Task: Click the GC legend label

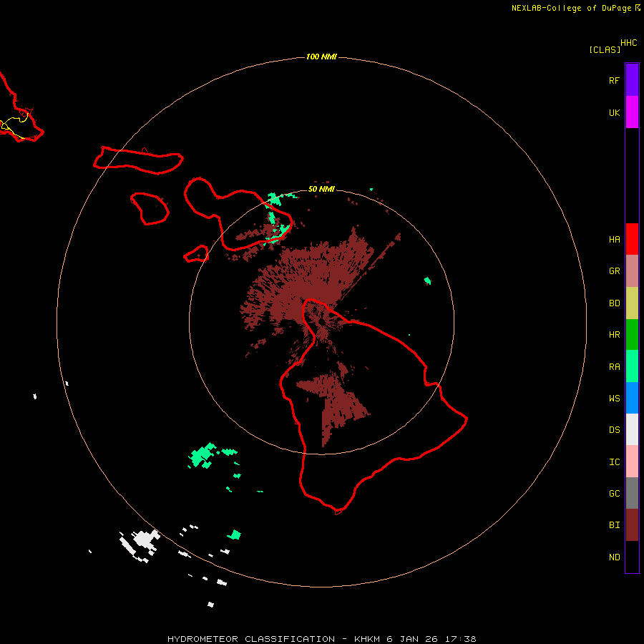Action: click(x=614, y=493)
